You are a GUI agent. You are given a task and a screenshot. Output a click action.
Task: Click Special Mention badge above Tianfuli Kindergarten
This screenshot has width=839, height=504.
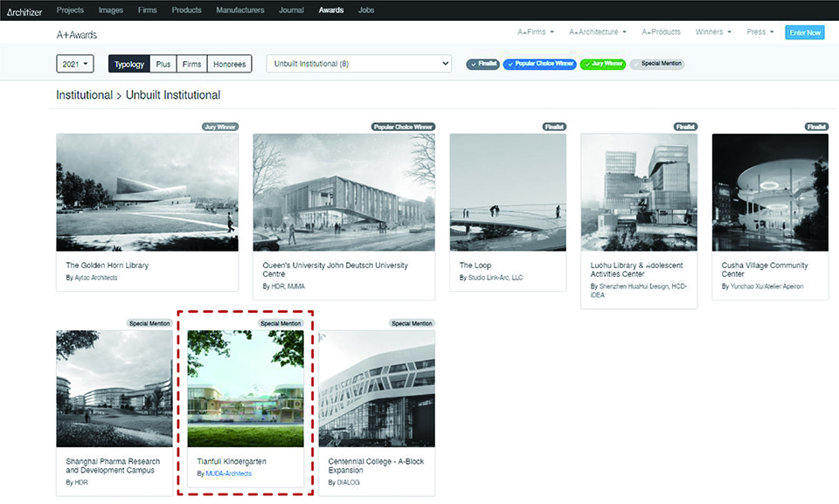coord(281,323)
